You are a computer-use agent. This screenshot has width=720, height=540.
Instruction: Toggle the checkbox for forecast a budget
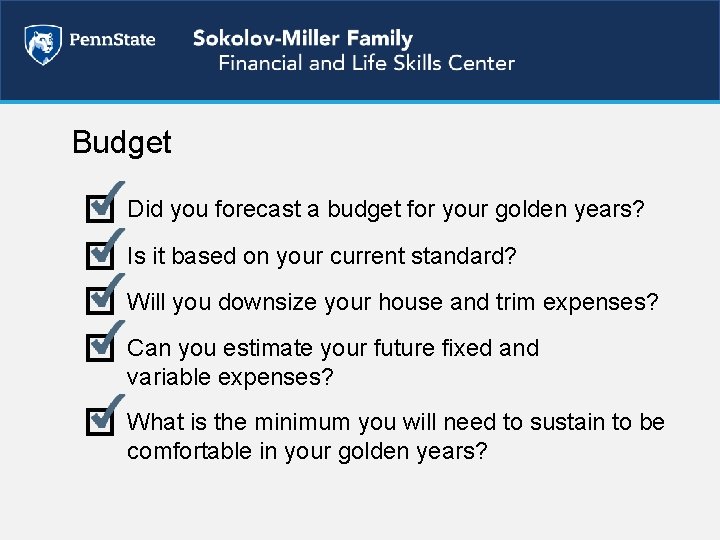(x=99, y=209)
